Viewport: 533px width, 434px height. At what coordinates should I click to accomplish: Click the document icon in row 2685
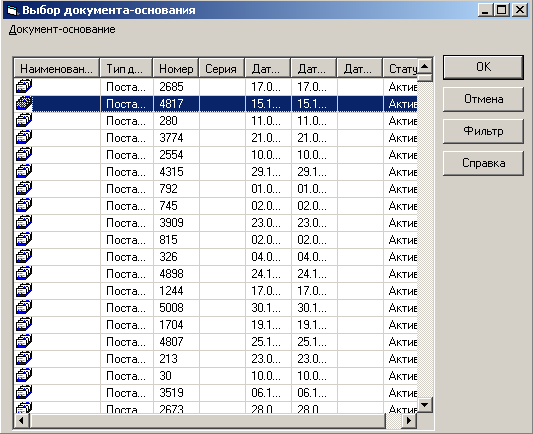tap(24, 86)
